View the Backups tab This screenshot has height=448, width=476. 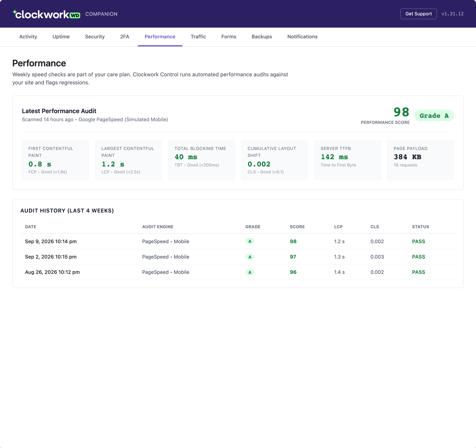262,37
